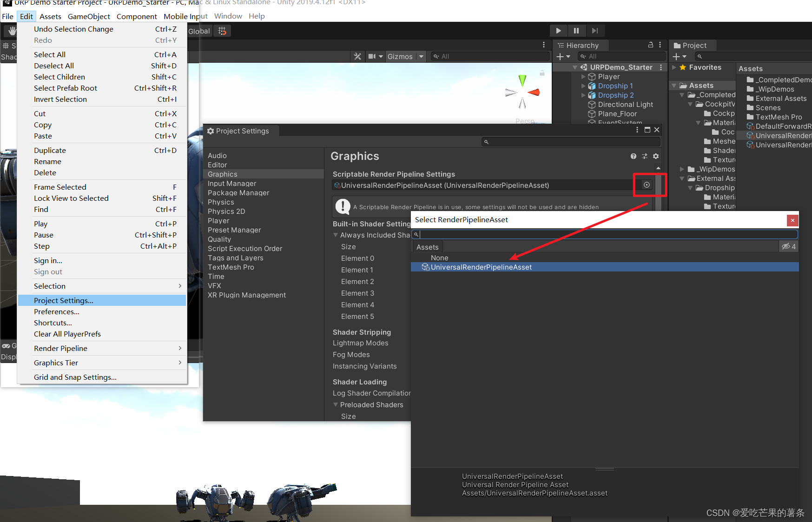Image resolution: width=812 pixels, height=522 pixels.
Task: Select Quality in Project Settings list
Action: click(x=219, y=239)
